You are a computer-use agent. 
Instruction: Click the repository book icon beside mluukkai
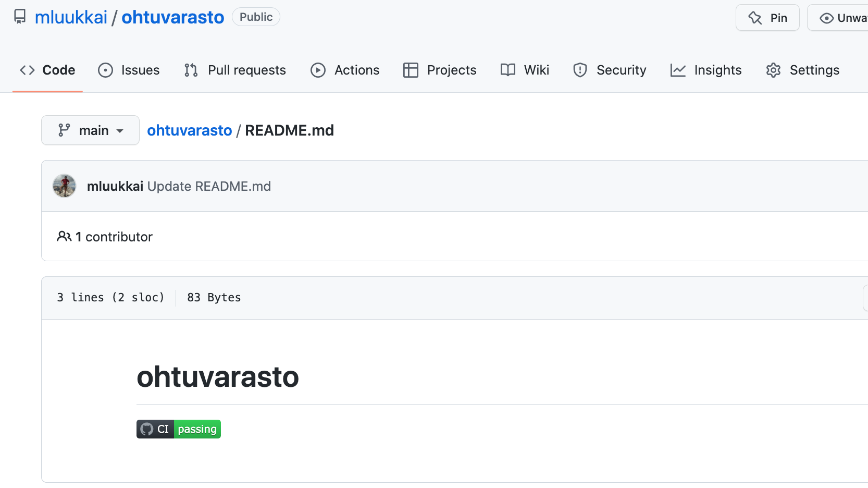tap(20, 17)
